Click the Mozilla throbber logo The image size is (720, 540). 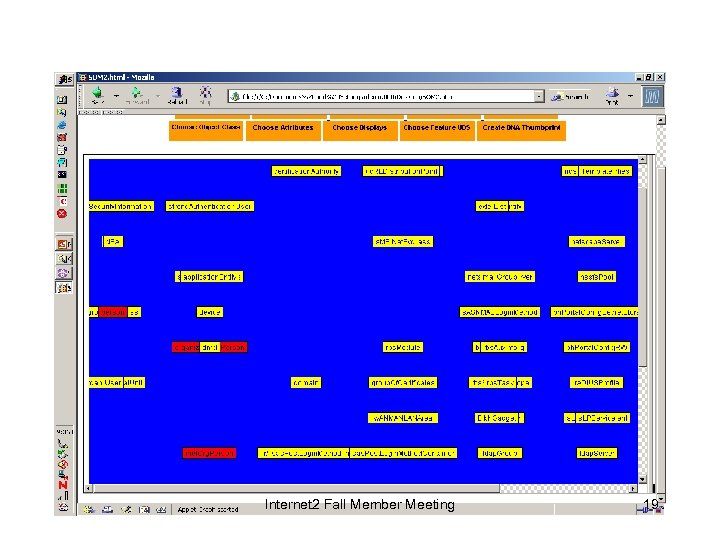(652, 96)
